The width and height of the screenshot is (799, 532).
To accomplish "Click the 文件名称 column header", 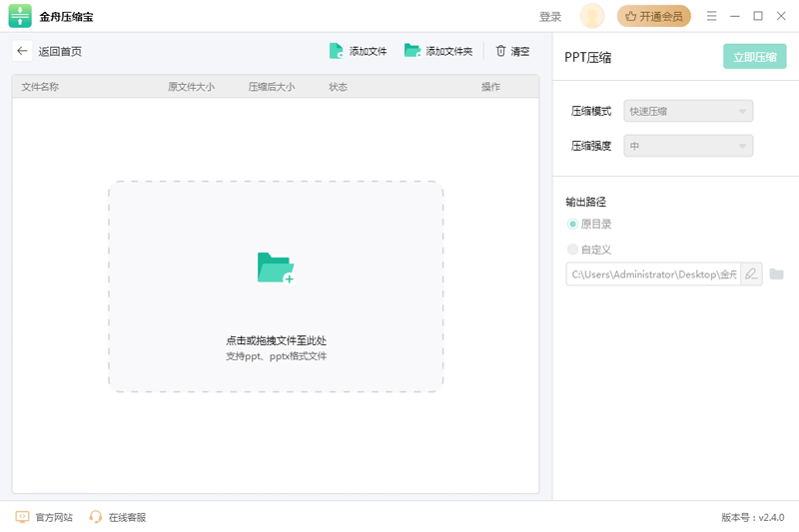I will [41, 87].
